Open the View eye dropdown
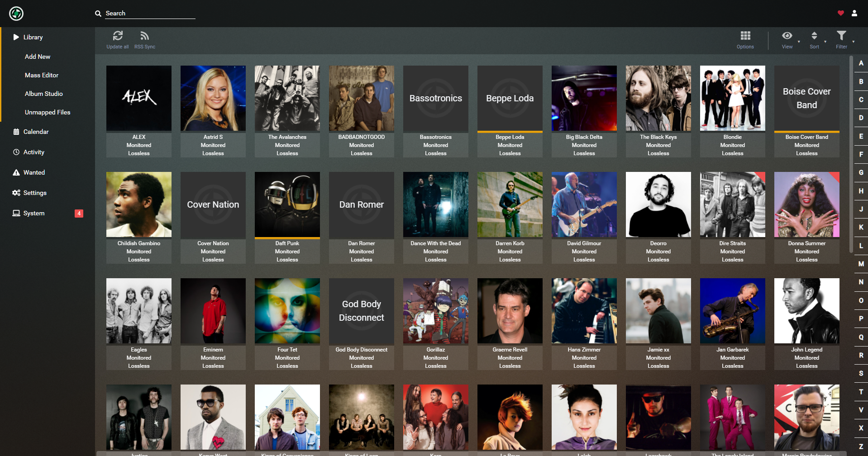This screenshot has height=456, width=868. [x=787, y=36]
